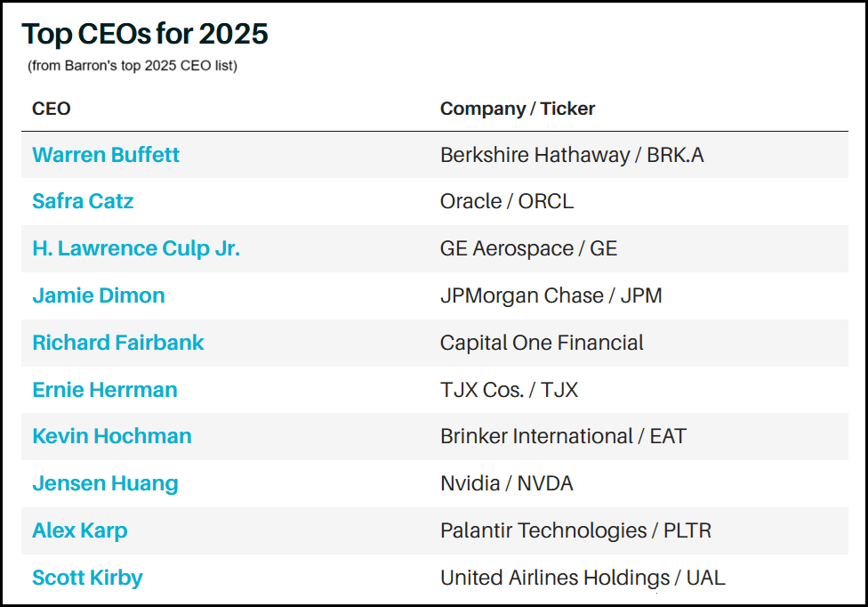This screenshot has height=607, width=868.
Task: Click the Palantir Technologies / PLTR cell
Action: [575, 530]
